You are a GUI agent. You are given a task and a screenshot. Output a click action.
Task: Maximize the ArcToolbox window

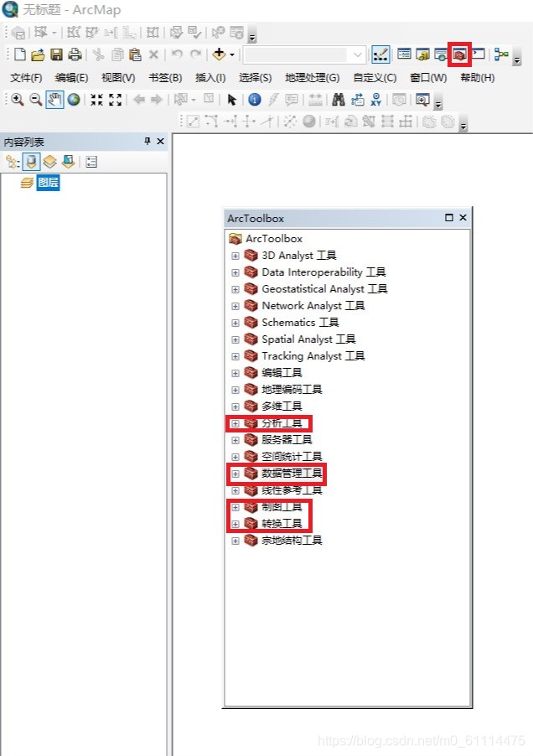448,218
